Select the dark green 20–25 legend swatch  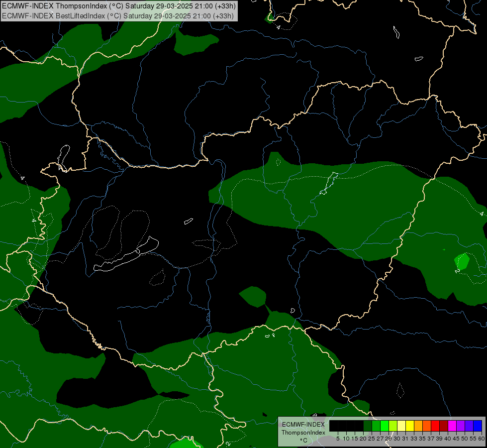[368, 426]
